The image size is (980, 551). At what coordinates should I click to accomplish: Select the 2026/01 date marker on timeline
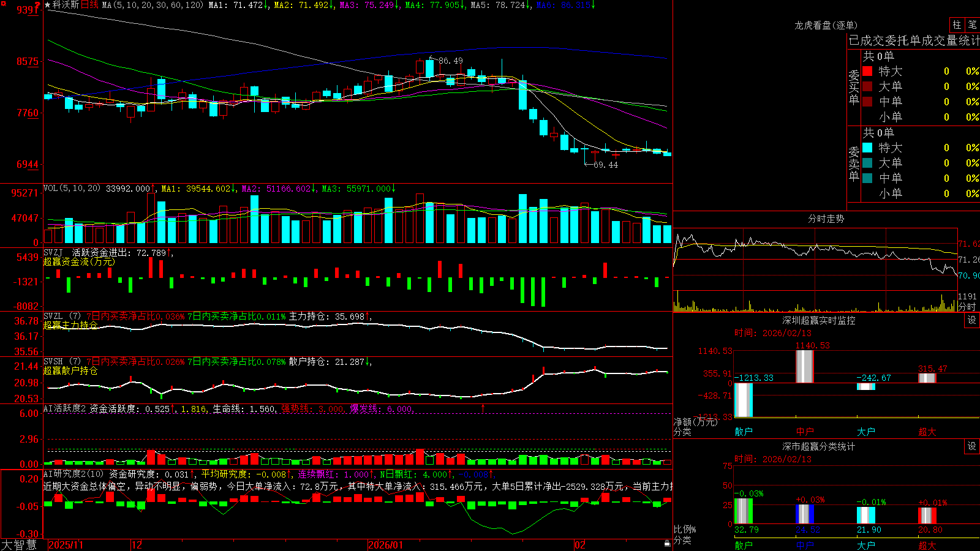coord(386,545)
